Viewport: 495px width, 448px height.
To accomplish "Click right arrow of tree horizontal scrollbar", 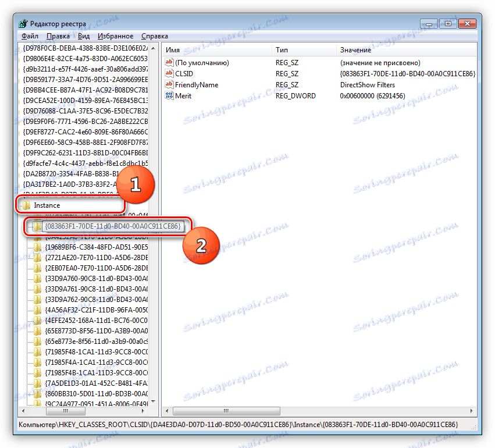I will (143, 411).
